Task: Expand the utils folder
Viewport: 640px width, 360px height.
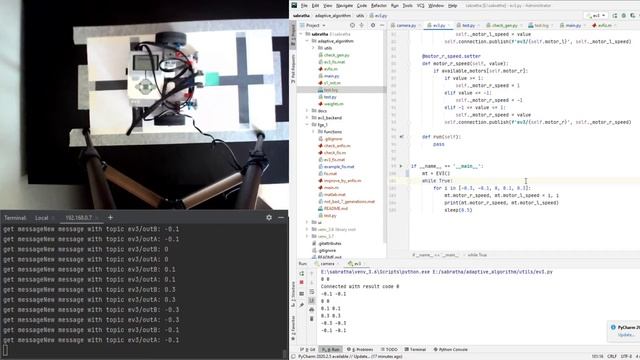Action: (x=313, y=48)
